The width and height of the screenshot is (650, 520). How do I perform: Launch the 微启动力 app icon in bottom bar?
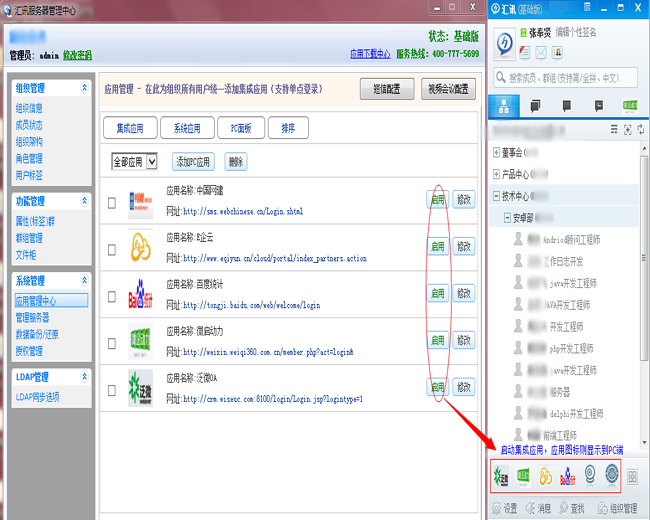click(x=523, y=476)
